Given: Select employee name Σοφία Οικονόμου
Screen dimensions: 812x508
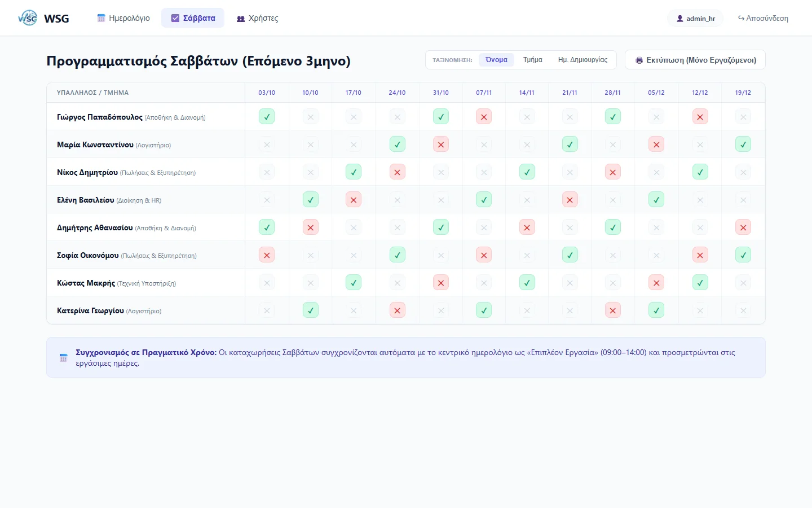Looking at the screenshot, I should point(88,255).
